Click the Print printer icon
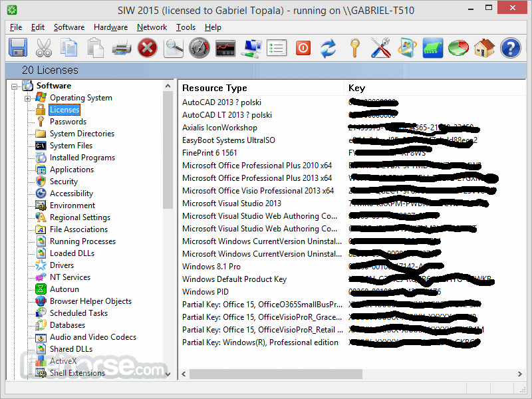 click(x=122, y=47)
